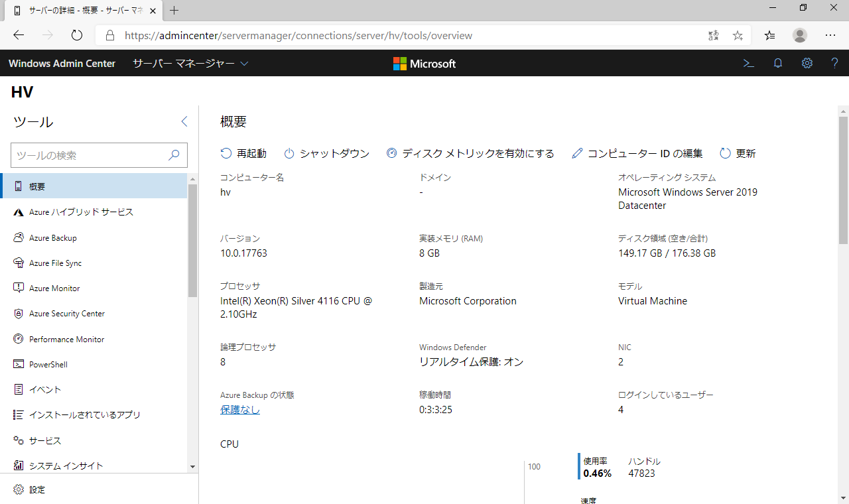
Task: Click the Virtual Machine model value
Action: (x=653, y=301)
